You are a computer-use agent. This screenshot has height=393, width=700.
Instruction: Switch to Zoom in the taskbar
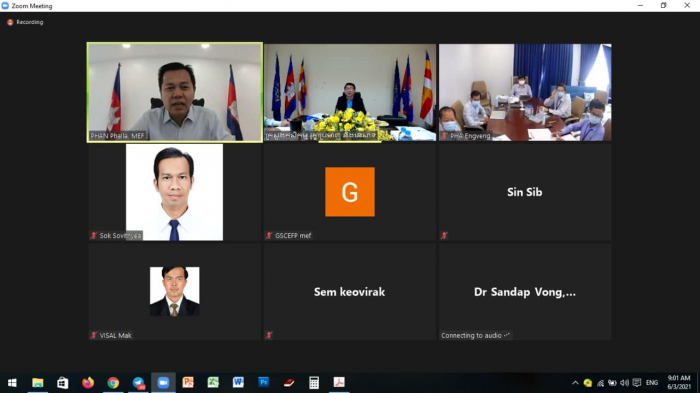(x=163, y=383)
